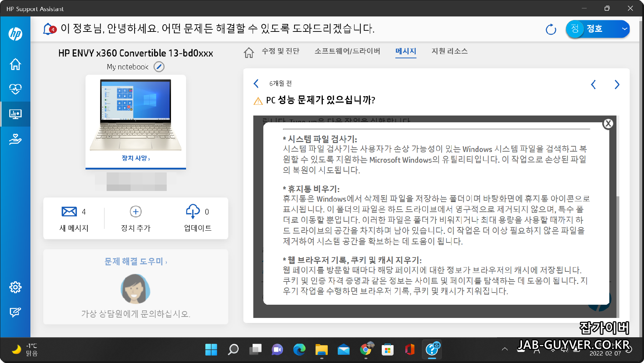Open the 지원 리소스 tab

click(450, 51)
